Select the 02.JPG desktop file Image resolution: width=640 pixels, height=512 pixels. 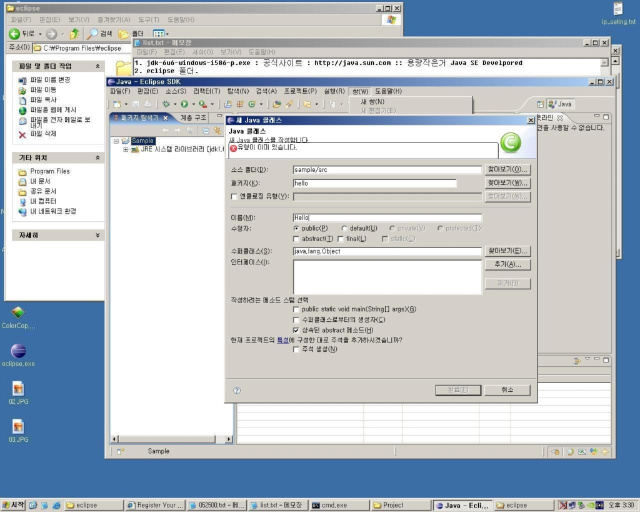[18, 393]
